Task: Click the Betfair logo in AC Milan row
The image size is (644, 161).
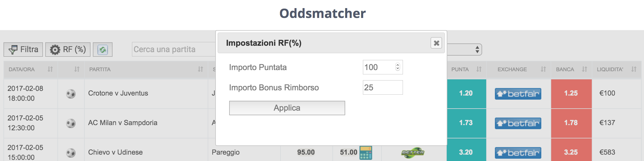Action: (x=518, y=123)
